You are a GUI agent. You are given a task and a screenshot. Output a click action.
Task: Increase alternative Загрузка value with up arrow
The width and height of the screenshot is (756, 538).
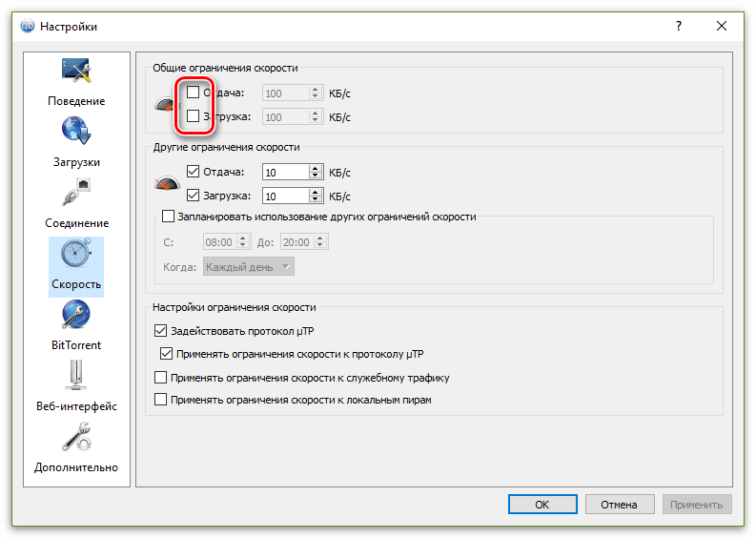tap(316, 193)
